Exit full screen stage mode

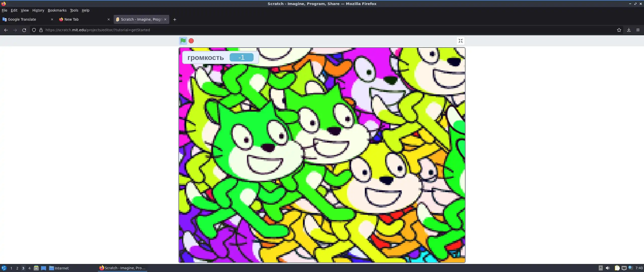(460, 41)
